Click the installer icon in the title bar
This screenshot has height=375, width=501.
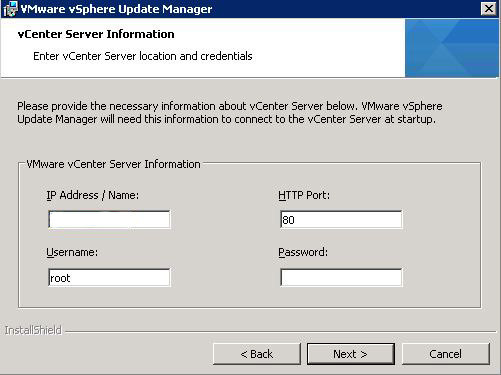tap(10, 9)
